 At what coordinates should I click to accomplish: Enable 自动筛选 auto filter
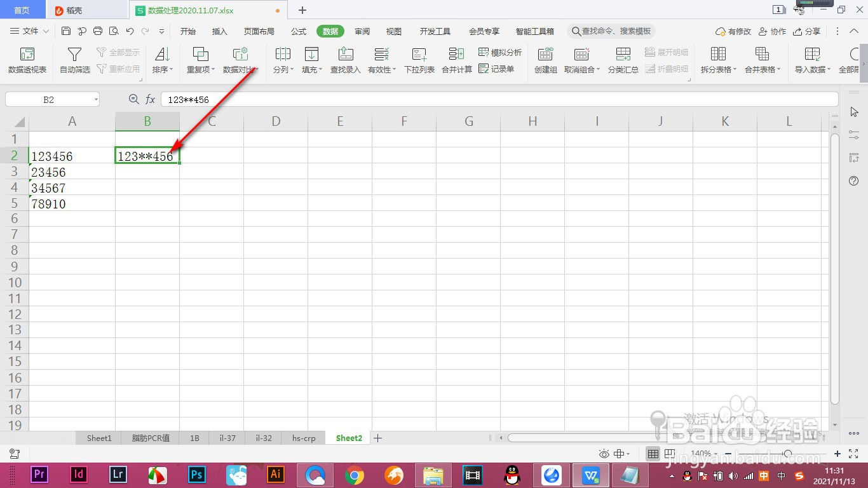pos(75,60)
